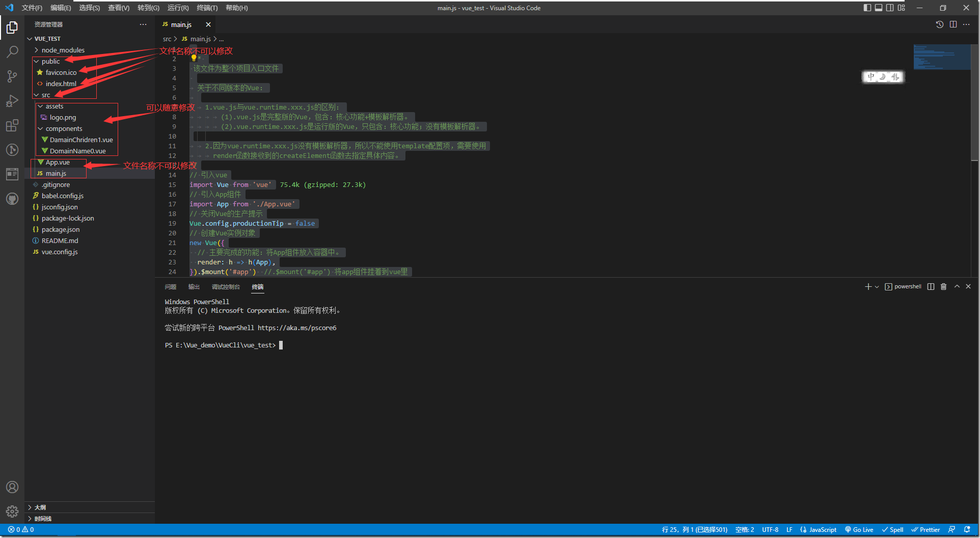
Task: Expand the 时间线 timeline section
Action: (90, 519)
